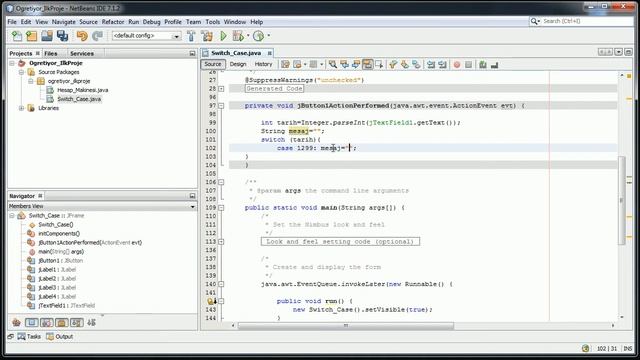Image resolution: width=640 pixels, height=360 pixels.
Task: Open the Tasks window button
Action: tap(29, 337)
